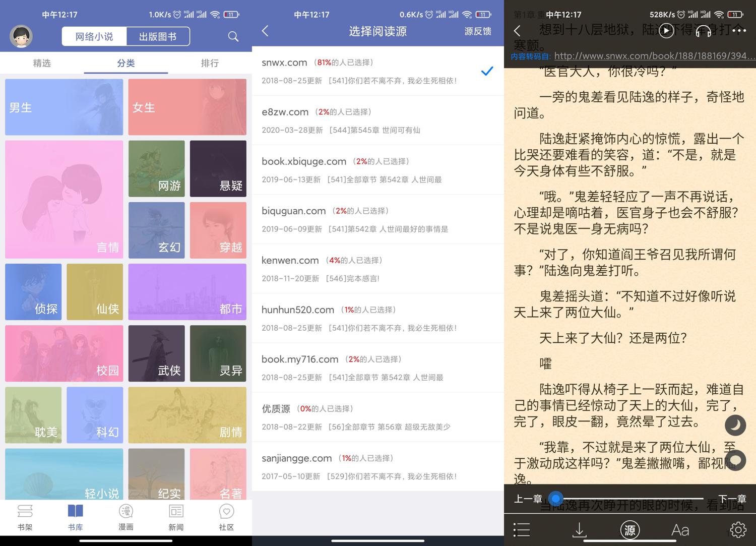
Task: Switch to 出版图书 segment
Action: coord(158,36)
